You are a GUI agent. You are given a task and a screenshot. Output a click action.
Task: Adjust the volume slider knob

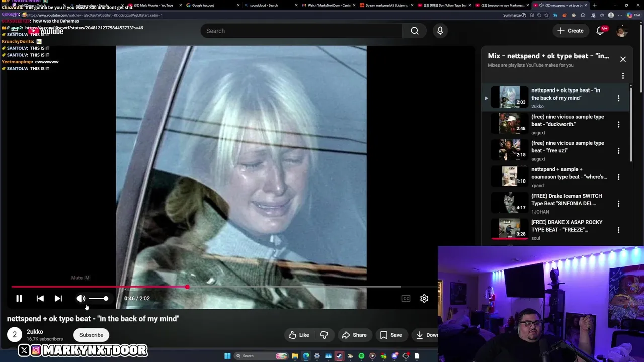coord(106,298)
